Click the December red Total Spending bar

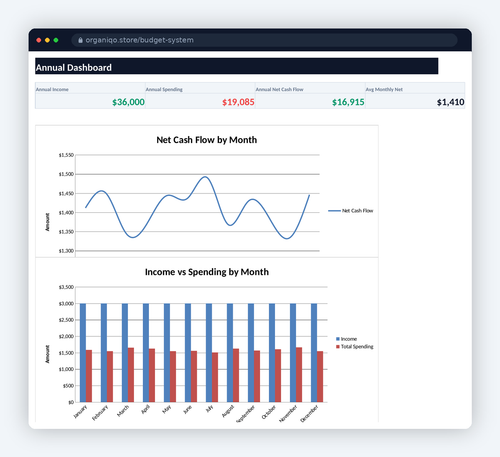tap(320, 377)
